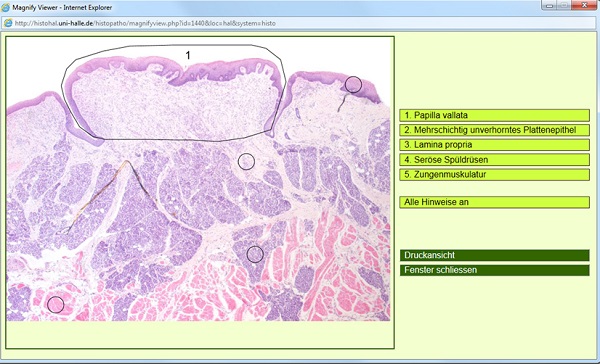
Task: Click Fenster schliessen button
Action: (x=494, y=270)
